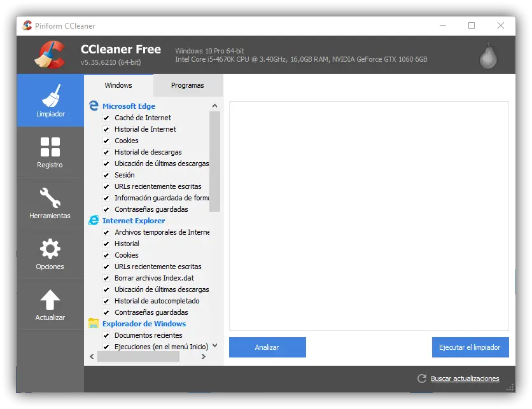Click the Analizar button
532x409 pixels.
267,347
